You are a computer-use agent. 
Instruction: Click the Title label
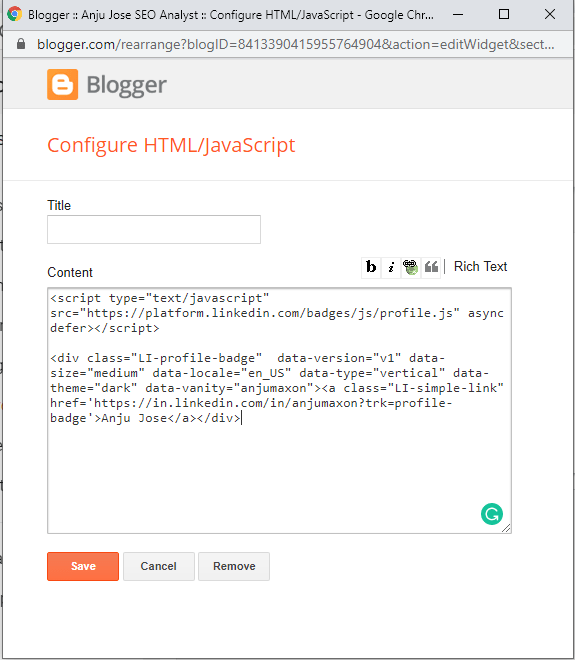pyautogui.click(x=59, y=205)
